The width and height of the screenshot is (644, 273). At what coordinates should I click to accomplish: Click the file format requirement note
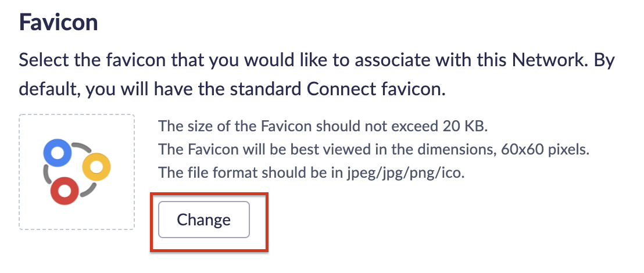pos(312,174)
